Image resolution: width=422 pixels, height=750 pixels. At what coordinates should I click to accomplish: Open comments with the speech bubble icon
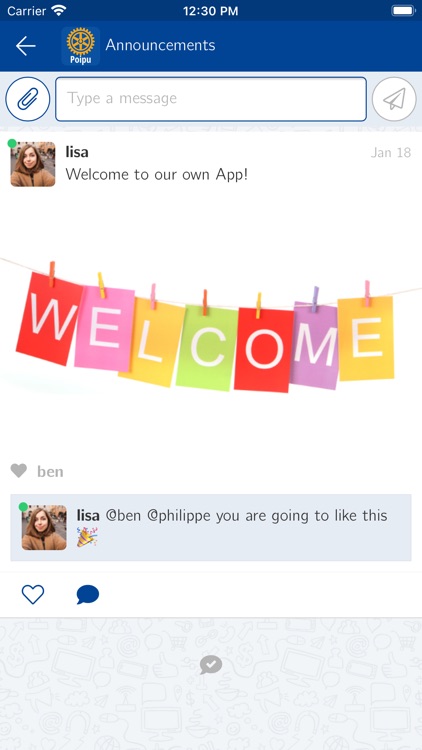[88, 595]
